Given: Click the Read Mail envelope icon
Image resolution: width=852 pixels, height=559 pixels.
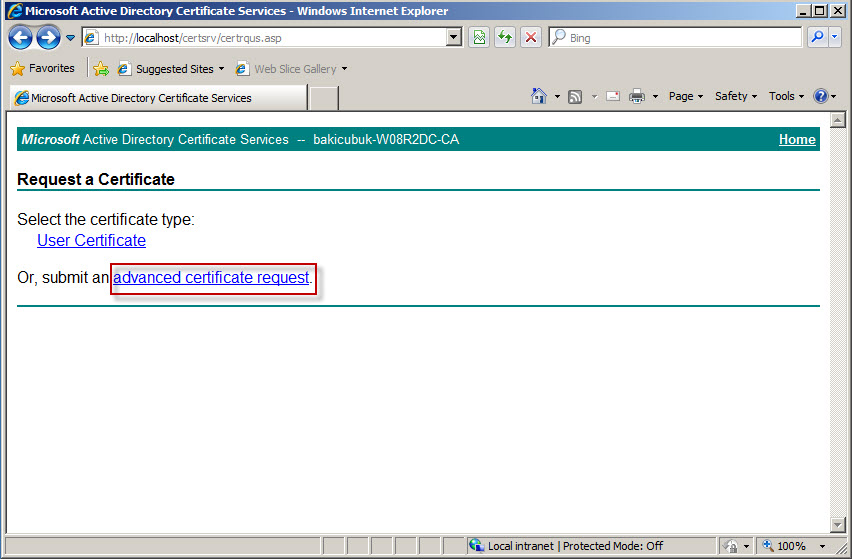Looking at the screenshot, I should [613, 96].
